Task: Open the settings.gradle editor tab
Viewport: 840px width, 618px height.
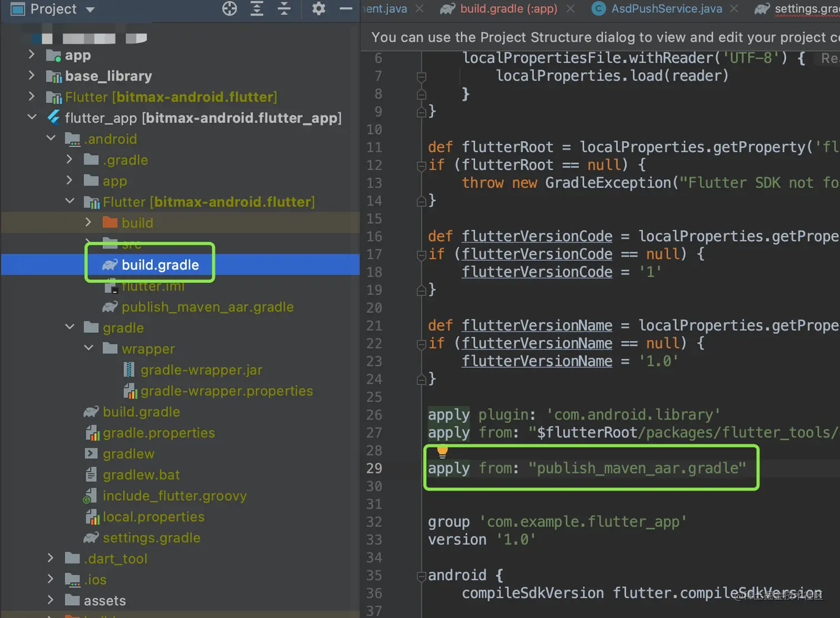Action: (797, 8)
